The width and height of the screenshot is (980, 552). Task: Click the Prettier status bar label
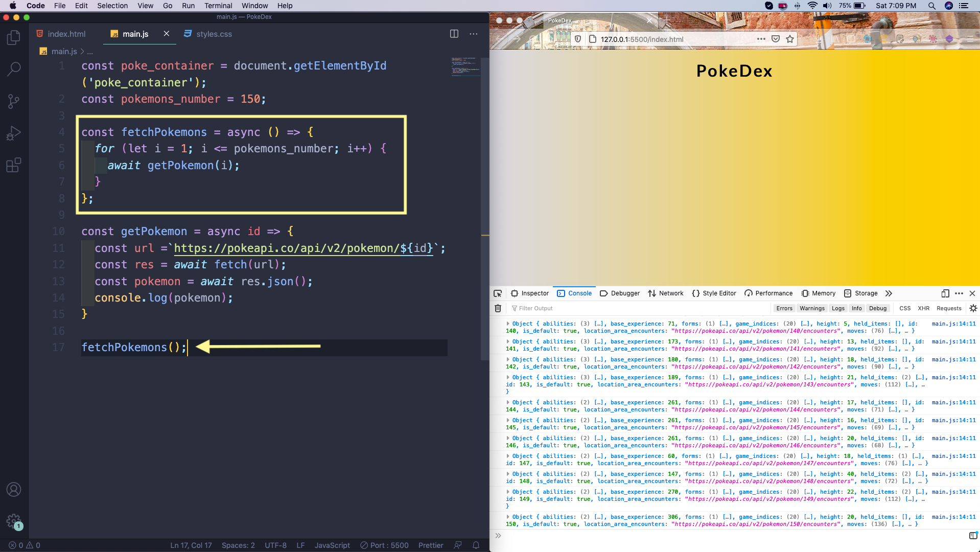tap(431, 545)
